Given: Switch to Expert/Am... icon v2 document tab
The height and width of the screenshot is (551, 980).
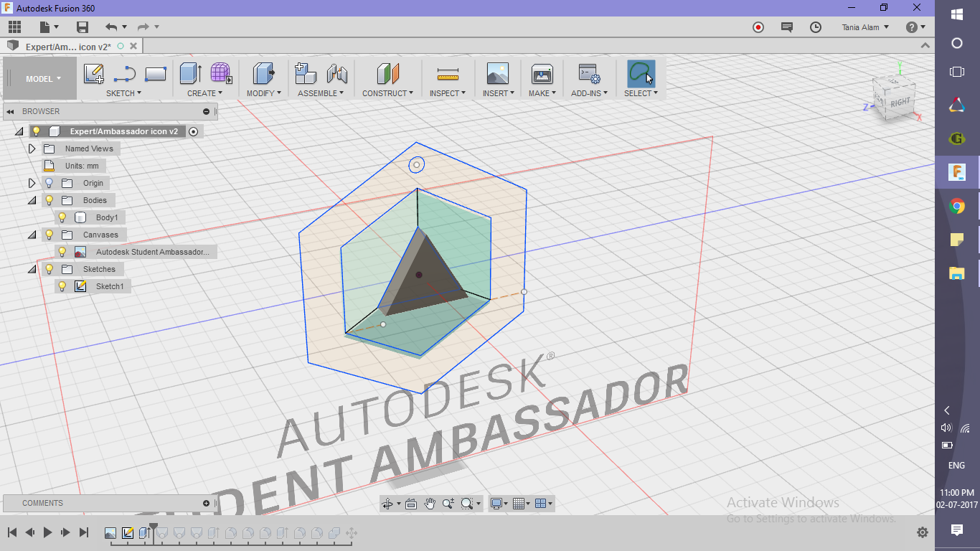Looking at the screenshot, I should [68, 47].
